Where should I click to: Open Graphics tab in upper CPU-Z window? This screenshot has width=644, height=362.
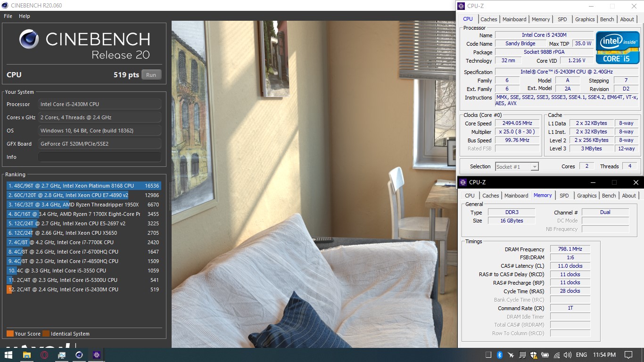(585, 19)
